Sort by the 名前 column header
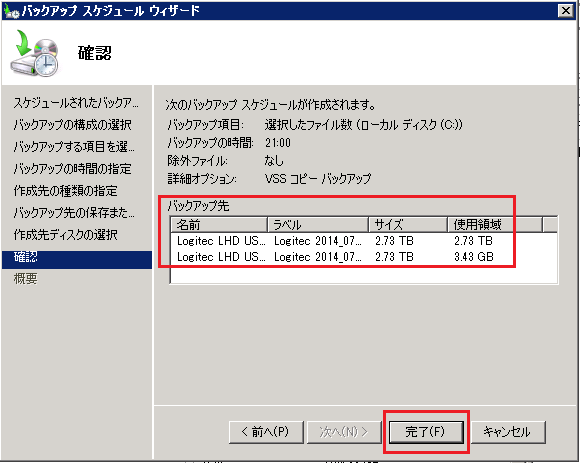The width and height of the screenshot is (580, 463). tap(219, 224)
